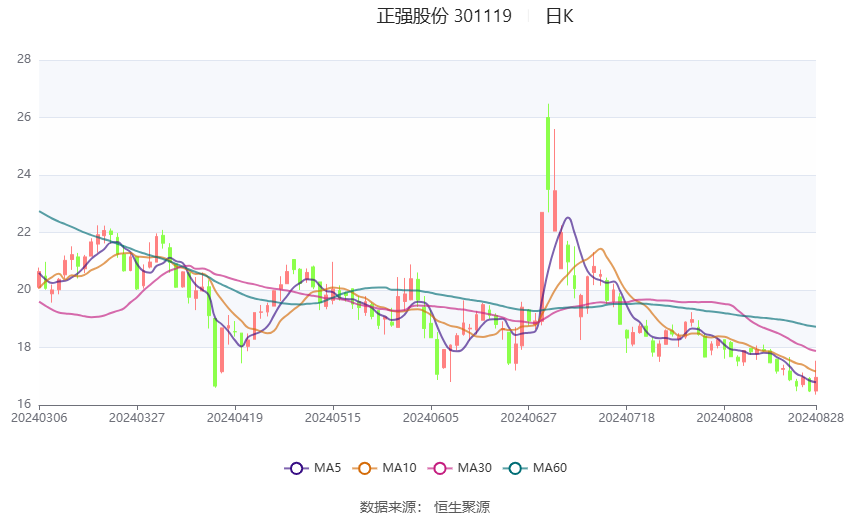Toggle the MA10 legend series
Viewport: 850px width, 517px height.
384,468
